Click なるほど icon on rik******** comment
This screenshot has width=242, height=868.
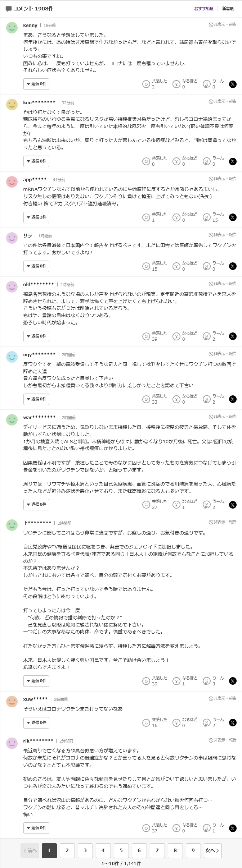click(x=176, y=828)
